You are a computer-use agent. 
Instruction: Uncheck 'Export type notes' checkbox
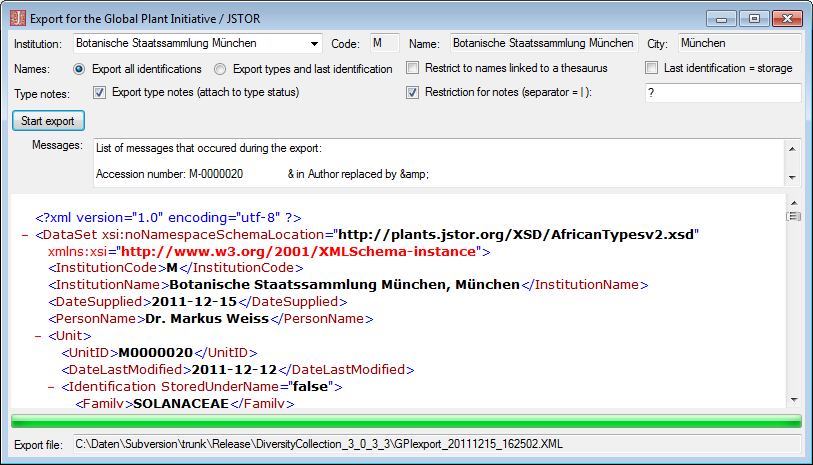99,92
